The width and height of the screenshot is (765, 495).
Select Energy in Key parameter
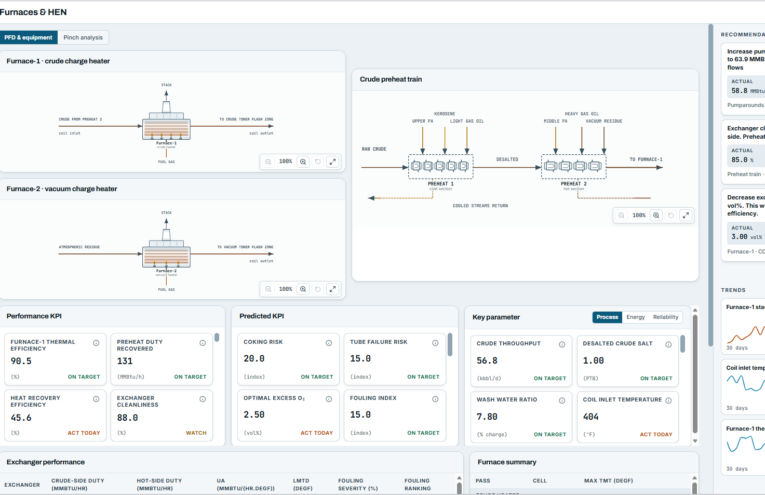[x=635, y=317]
